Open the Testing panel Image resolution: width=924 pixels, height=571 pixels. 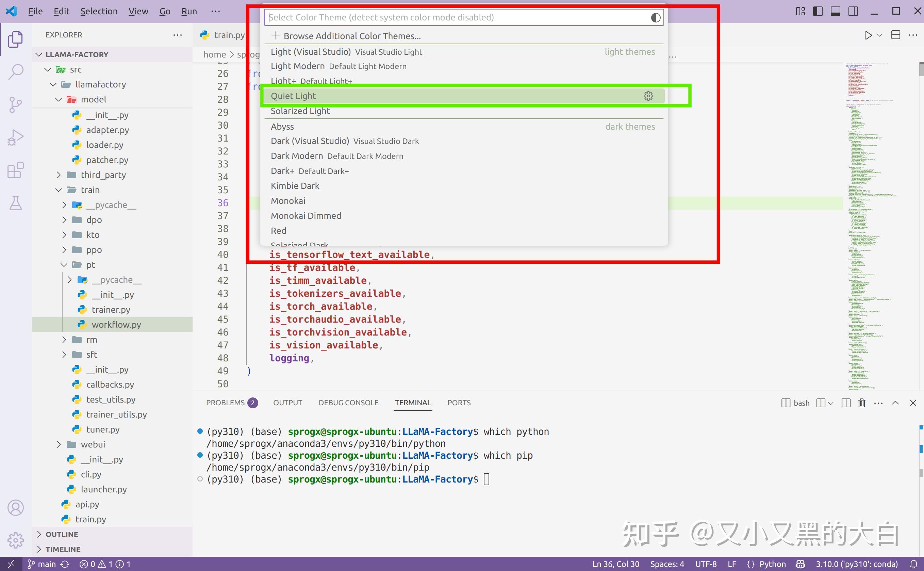click(15, 203)
